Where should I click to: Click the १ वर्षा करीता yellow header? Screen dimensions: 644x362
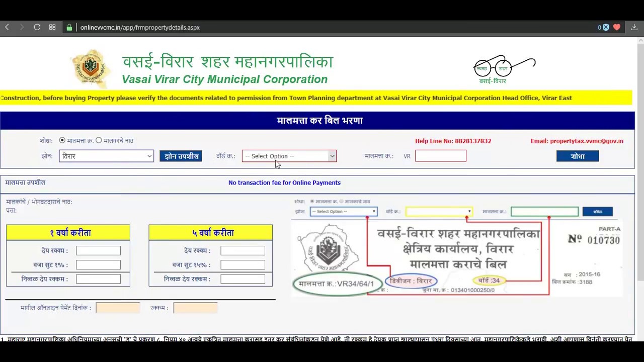click(68, 233)
